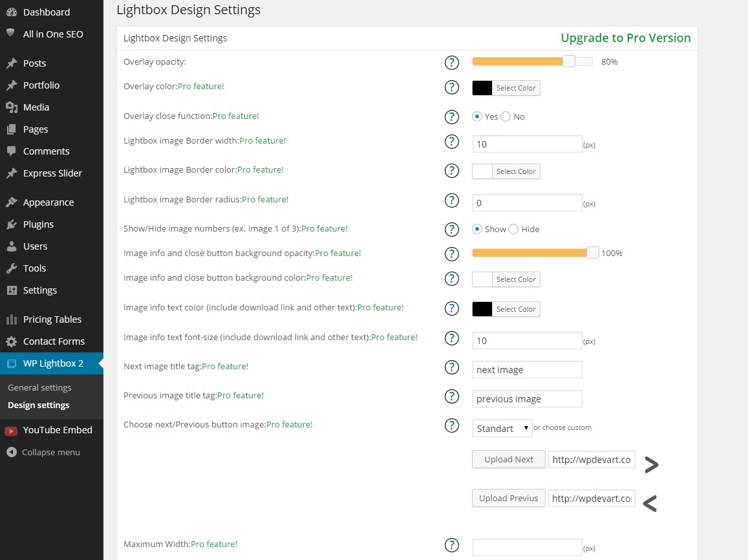This screenshot has height=560, width=748.
Task: Click Select Color for Overlay color
Action: pyautogui.click(x=516, y=88)
